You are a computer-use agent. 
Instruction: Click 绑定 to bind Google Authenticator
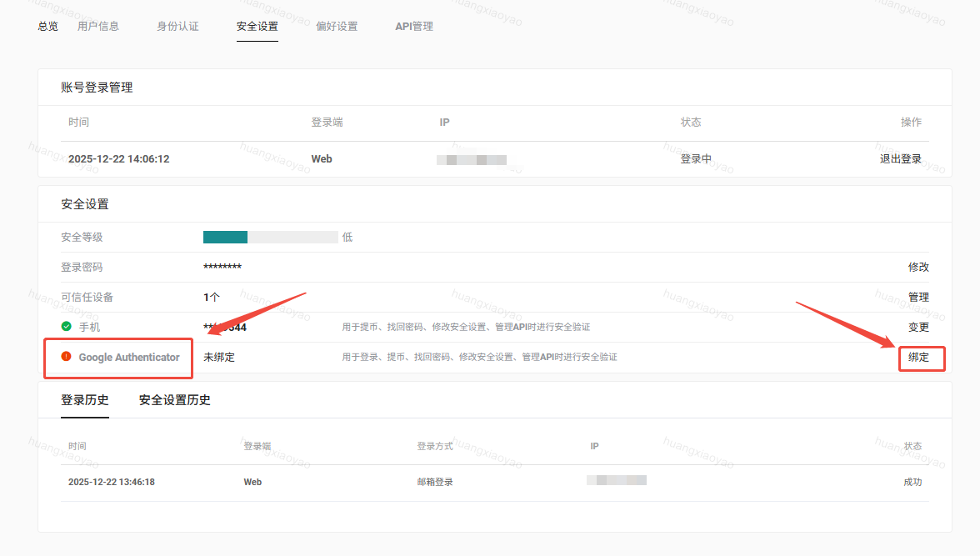(x=918, y=358)
